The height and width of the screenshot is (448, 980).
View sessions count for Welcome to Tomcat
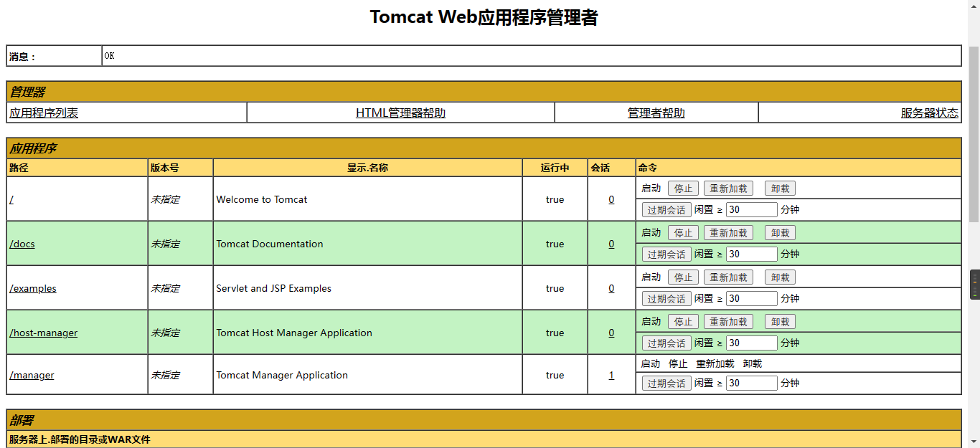[x=611, y=200]
